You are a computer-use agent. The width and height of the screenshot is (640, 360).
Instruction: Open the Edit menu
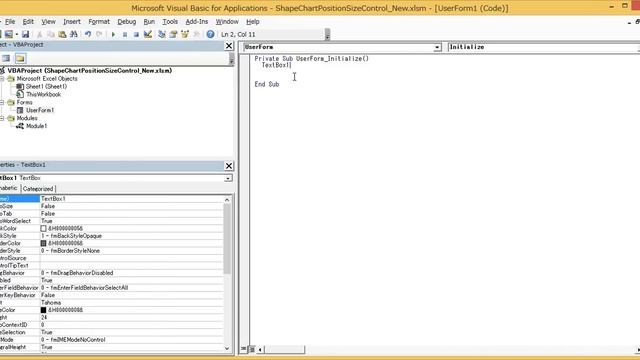tap(28, 22)
